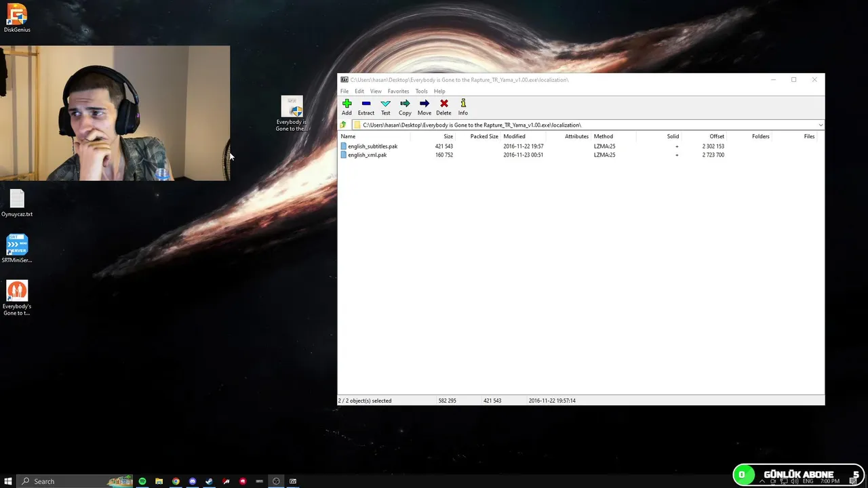Open Spotify from the taskbar
The image size is (868, 488).
point(142,481)
